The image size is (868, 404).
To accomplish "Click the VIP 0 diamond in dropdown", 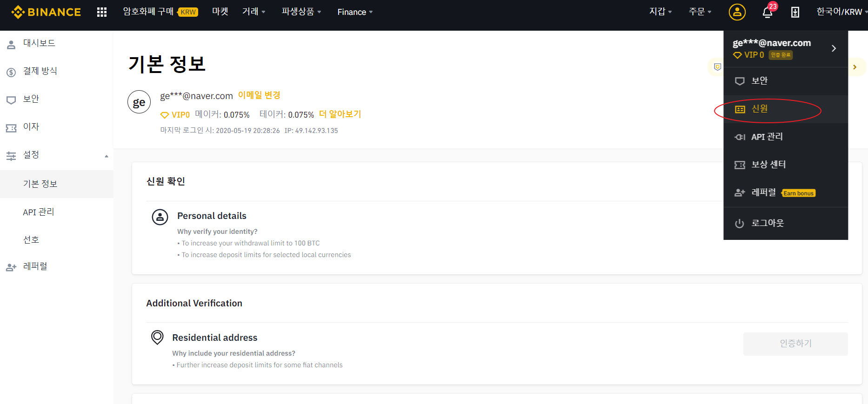I will click(737, 55).
